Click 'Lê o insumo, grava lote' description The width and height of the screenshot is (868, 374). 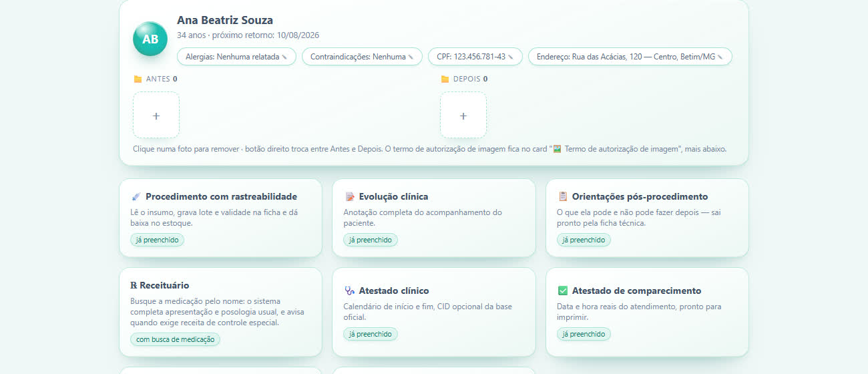click(215, 218)
